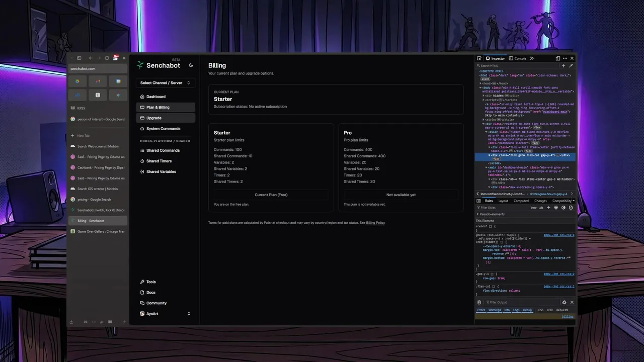Expand browser toolbar overflow chevrons
644x362 pixels.
124,58
